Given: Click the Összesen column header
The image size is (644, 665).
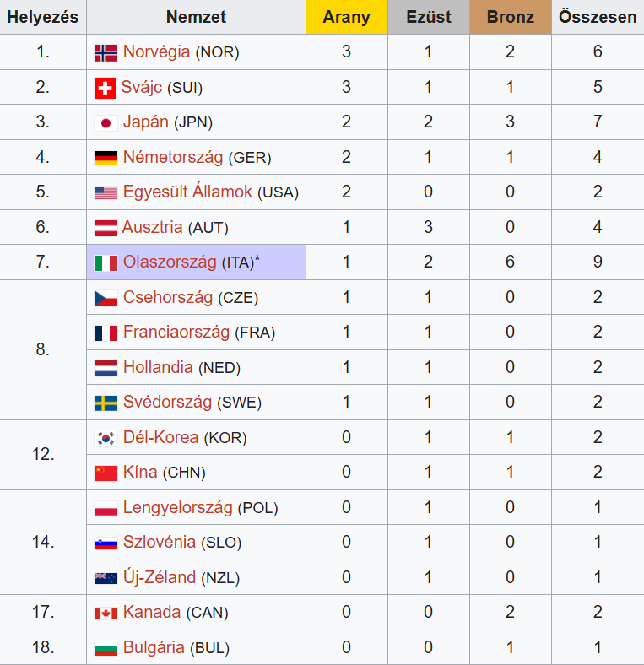Looking at the screenshot, I should coord(598,17).
